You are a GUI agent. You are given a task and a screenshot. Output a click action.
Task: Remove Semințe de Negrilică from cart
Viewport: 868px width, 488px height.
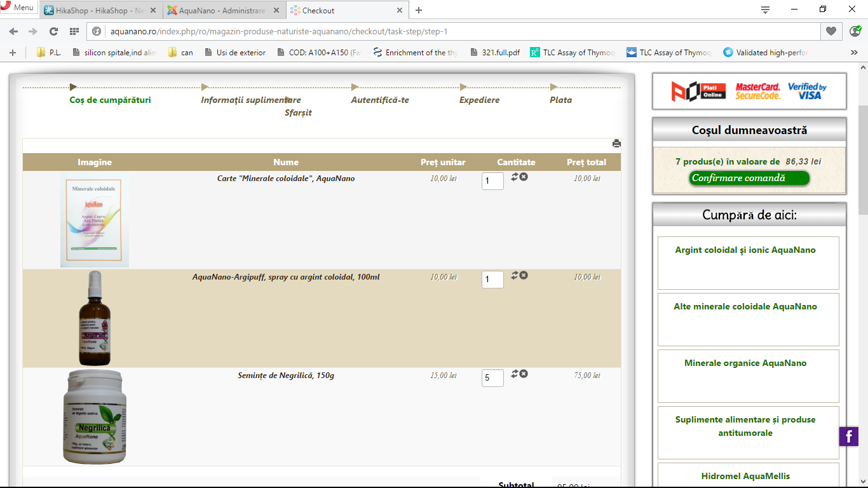point(524,374)
